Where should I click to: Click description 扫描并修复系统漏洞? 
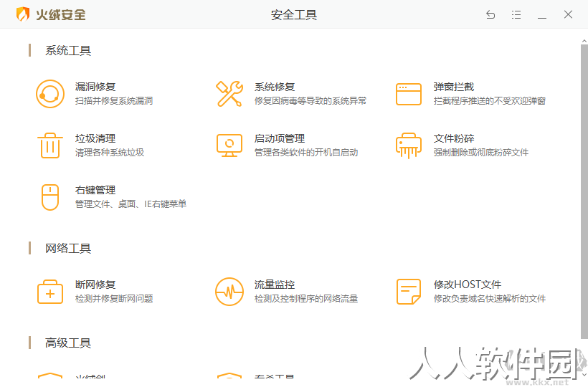114,101
